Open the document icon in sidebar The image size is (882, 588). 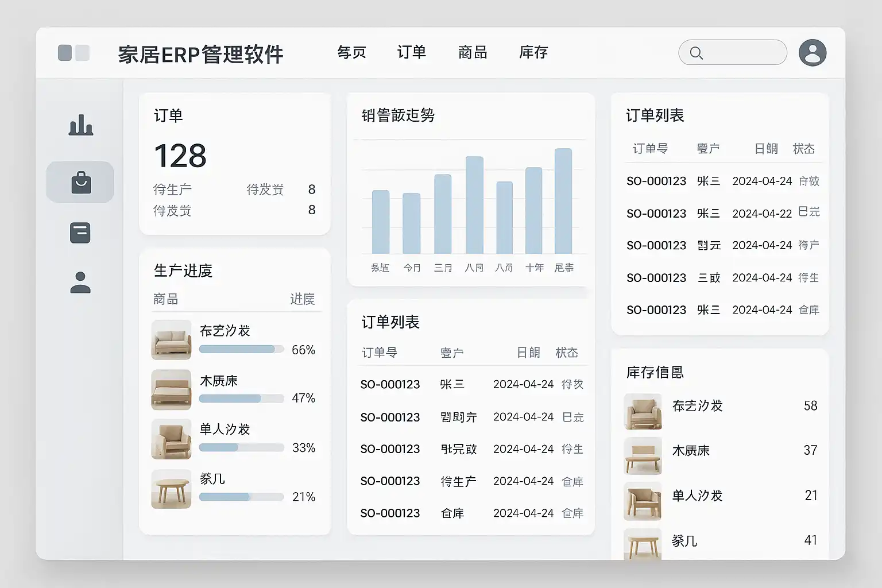(80, 233)
